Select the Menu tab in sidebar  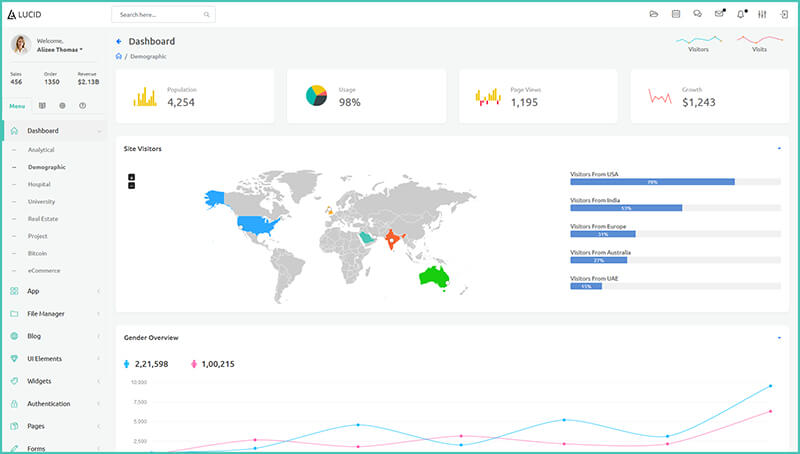[17, 105]
